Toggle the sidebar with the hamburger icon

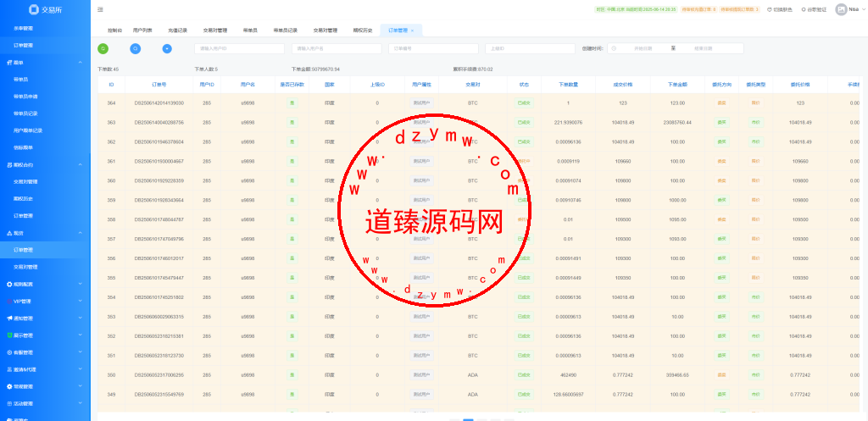click(x=100, y=9)
